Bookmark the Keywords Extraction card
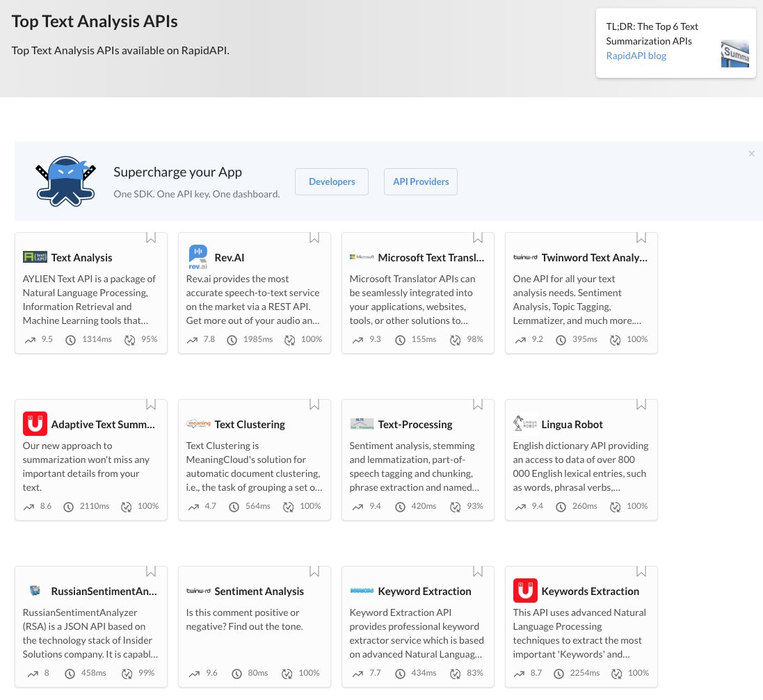 pyautogui.click(x=641, y=571)
